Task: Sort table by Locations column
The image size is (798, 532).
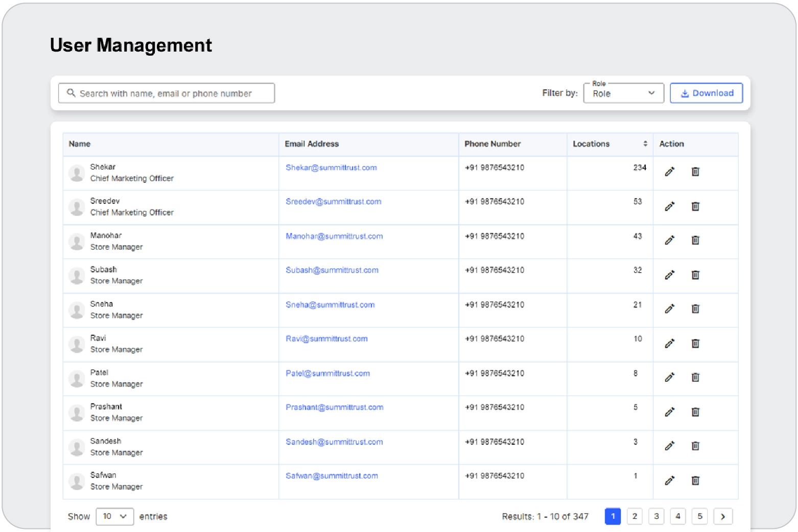Action: (x=645, y=144)
